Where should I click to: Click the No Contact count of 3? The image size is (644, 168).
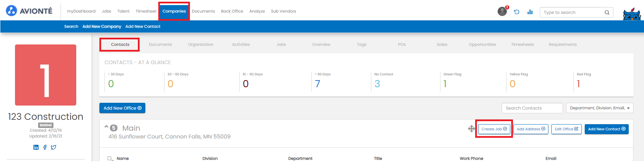click(377, 84)
